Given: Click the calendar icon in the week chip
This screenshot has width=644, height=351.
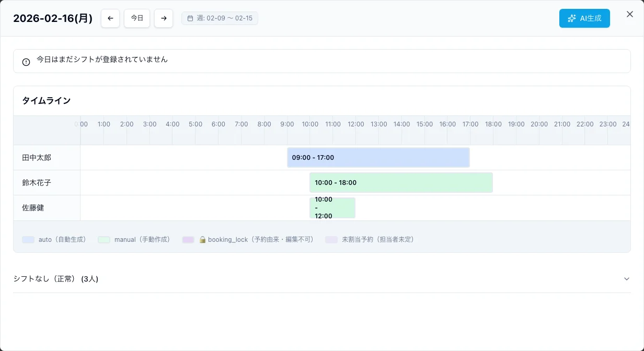Looking at the screenshot, I should click(x=190, y=18).
